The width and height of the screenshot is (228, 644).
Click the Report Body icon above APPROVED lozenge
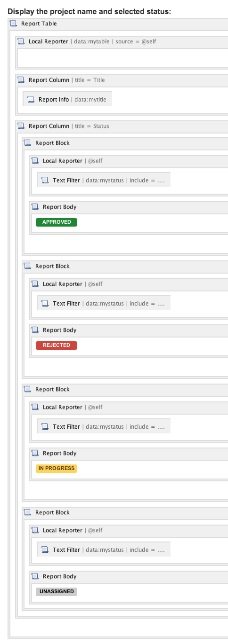[x=35, y=207]
